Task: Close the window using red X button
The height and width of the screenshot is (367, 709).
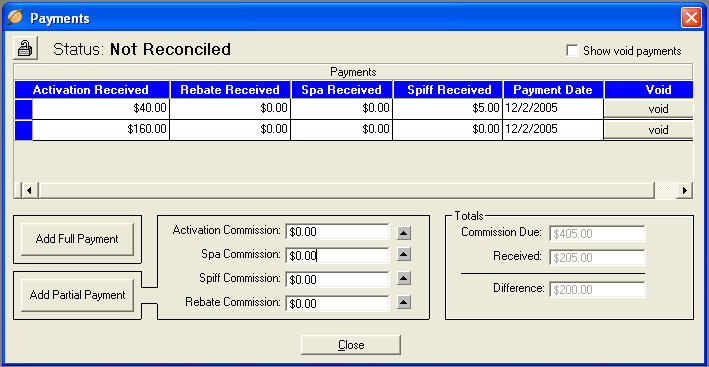Action: pyautogui.click(x=691, y=18)
